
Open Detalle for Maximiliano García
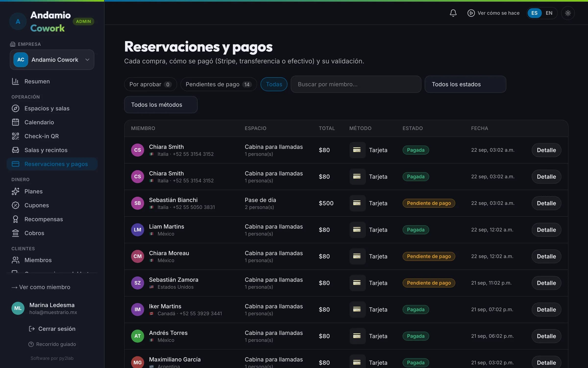click(546, 363)
